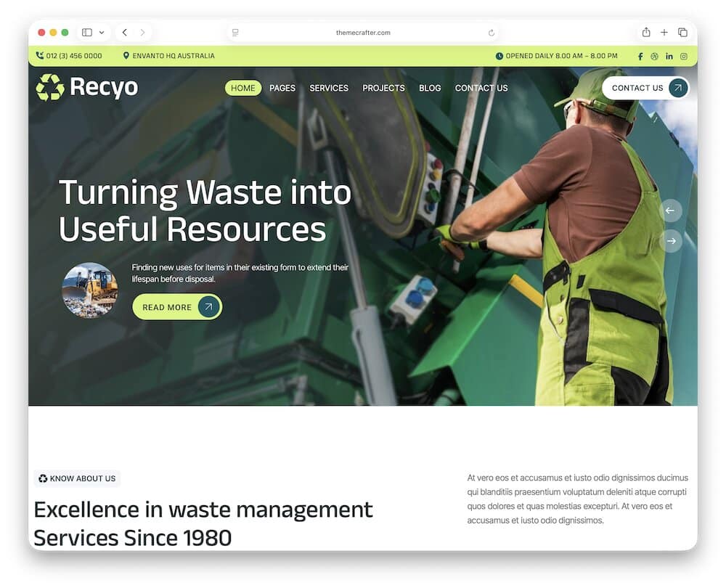This screenshot has width=726, height=588.
Task: Open the Dribbble social icon
Action: (x=654, y=57)
